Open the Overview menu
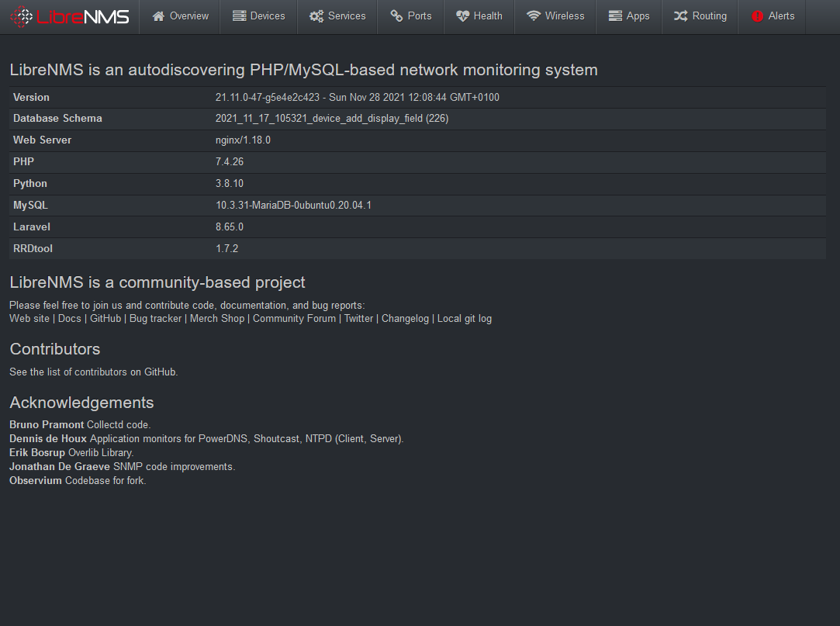This screenshot has height=626, width=840. point(180,16)
